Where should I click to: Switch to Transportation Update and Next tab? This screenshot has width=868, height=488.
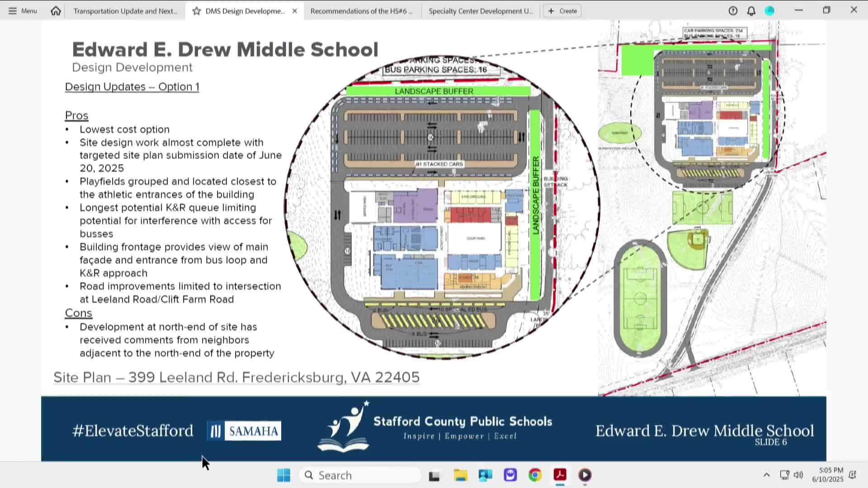[125, 11]
